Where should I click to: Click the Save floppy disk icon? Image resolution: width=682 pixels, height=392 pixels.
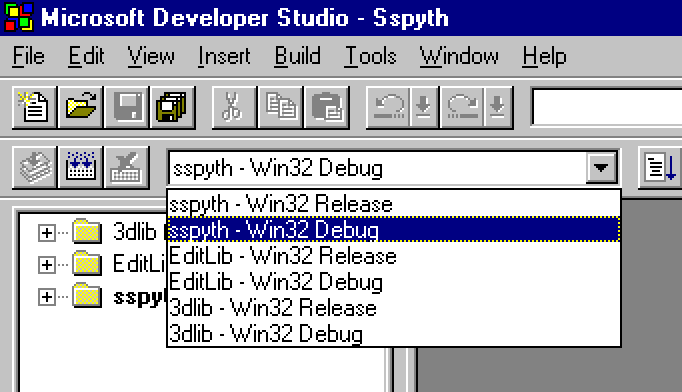[127, 107]
